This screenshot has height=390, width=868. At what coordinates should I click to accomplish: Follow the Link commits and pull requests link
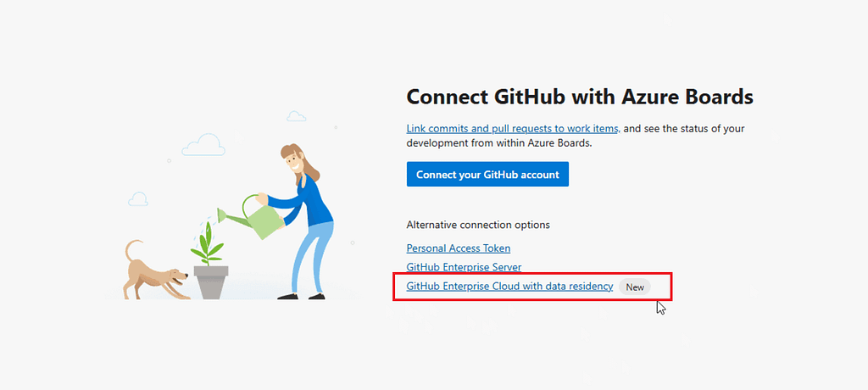coord(513,129)
